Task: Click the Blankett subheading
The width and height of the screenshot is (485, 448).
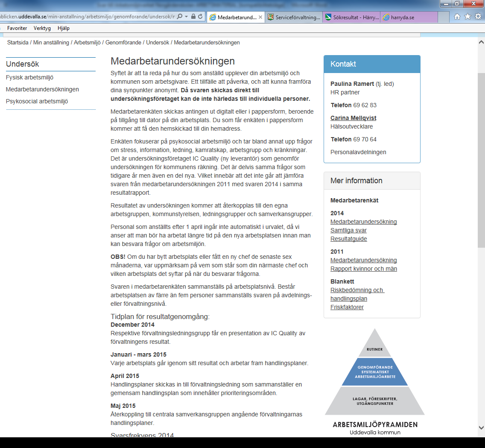Action: 342,281
